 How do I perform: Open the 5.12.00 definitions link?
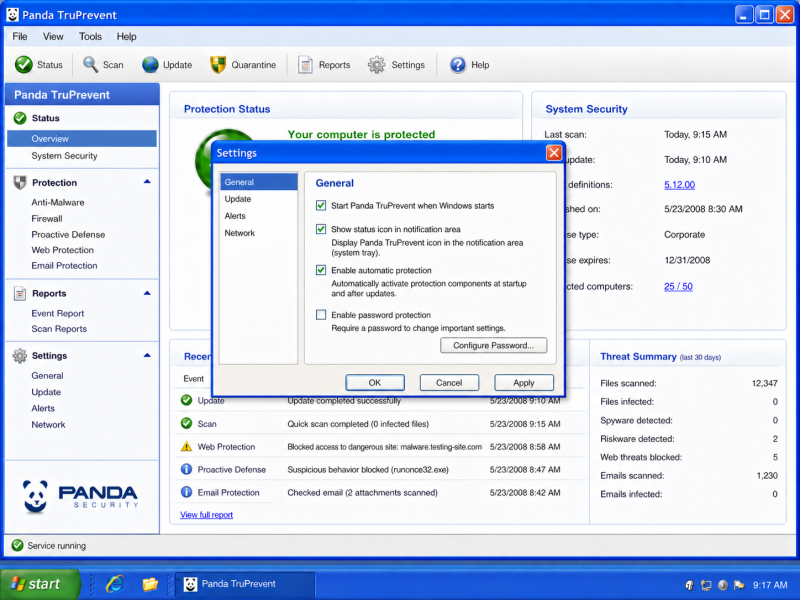coord(679,185)
